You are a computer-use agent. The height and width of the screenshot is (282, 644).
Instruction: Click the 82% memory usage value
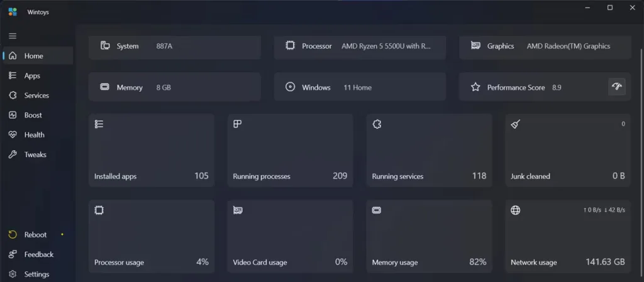(x=478, y=261)
